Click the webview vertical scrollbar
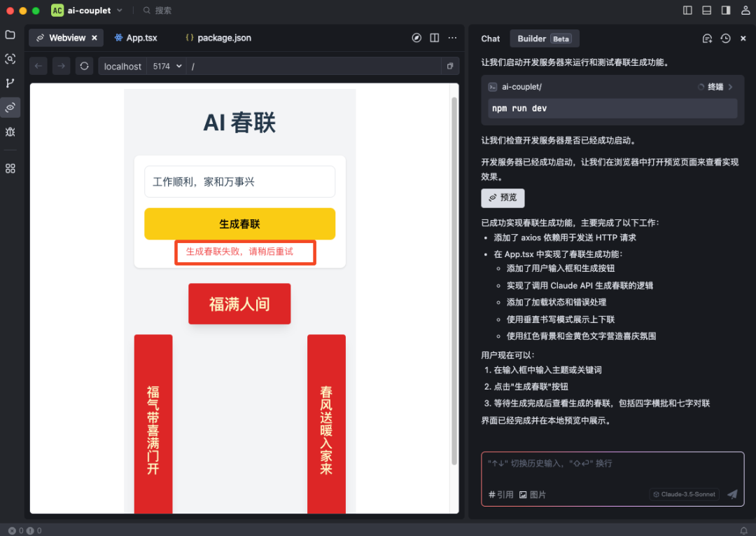The height and width of the screenshot is (536, 756). coord(454,281)
